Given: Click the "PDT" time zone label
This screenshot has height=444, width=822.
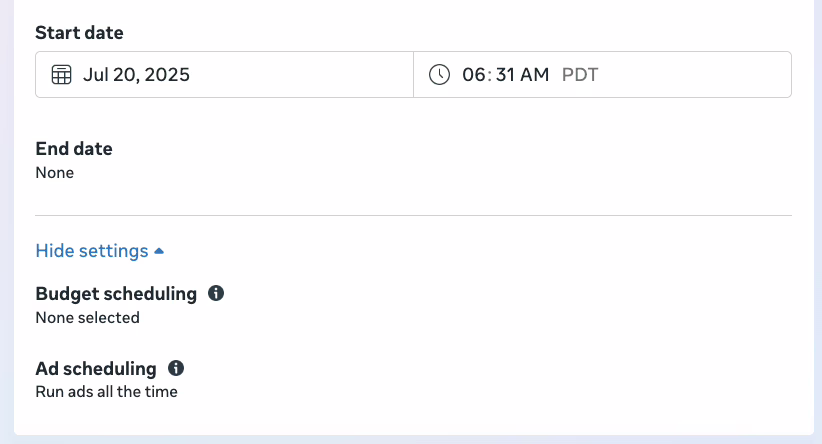Looking at the screenshot, I should point(580,75).
